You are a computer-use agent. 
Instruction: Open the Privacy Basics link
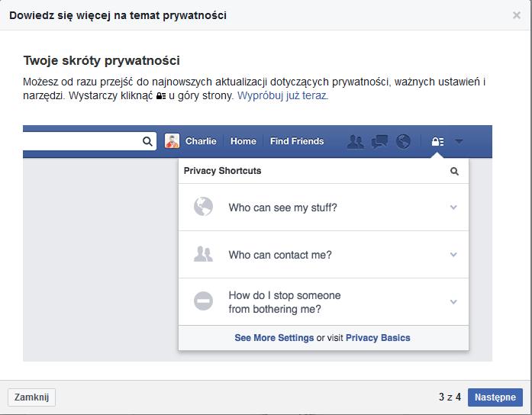(378, 338)
